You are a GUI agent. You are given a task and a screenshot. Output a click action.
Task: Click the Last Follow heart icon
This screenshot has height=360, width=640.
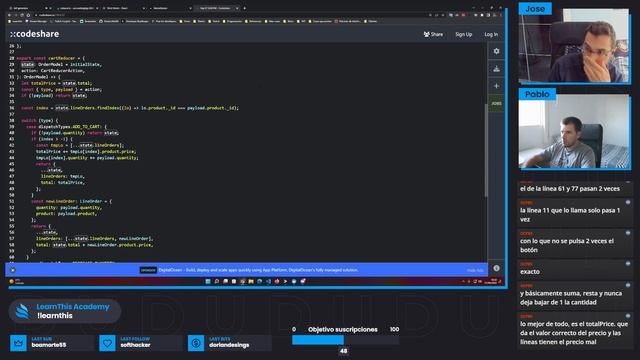click(x=107, y=343)
